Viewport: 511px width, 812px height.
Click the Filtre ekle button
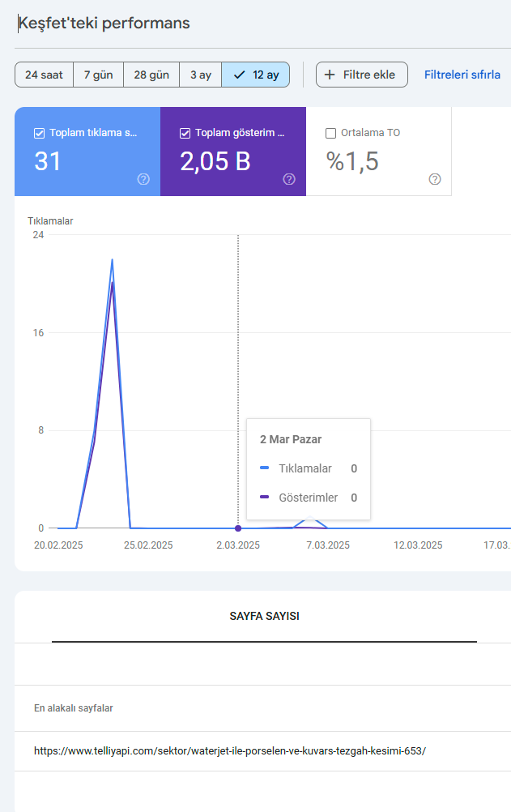362,75
